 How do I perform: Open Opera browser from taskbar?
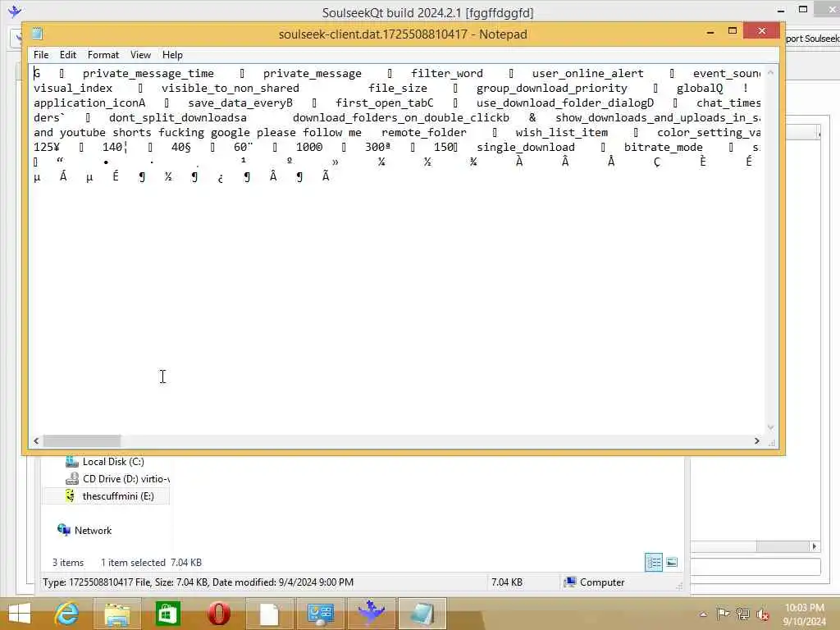pyautogui.click(x=218, y=614)
